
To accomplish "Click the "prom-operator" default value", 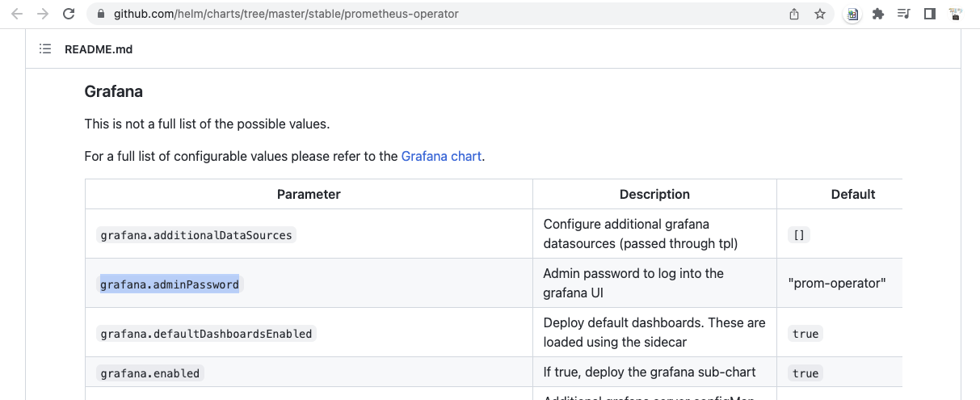I will (x=837, y=284).
